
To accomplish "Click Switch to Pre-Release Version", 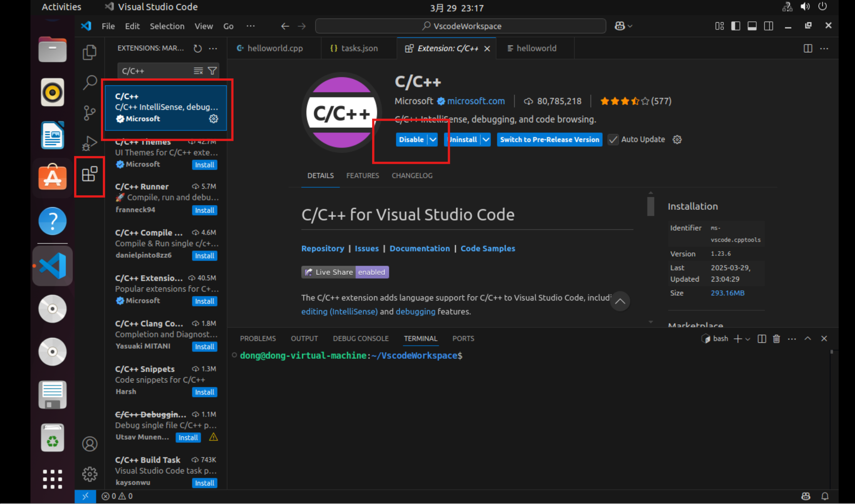I will [x=549, y=140].
